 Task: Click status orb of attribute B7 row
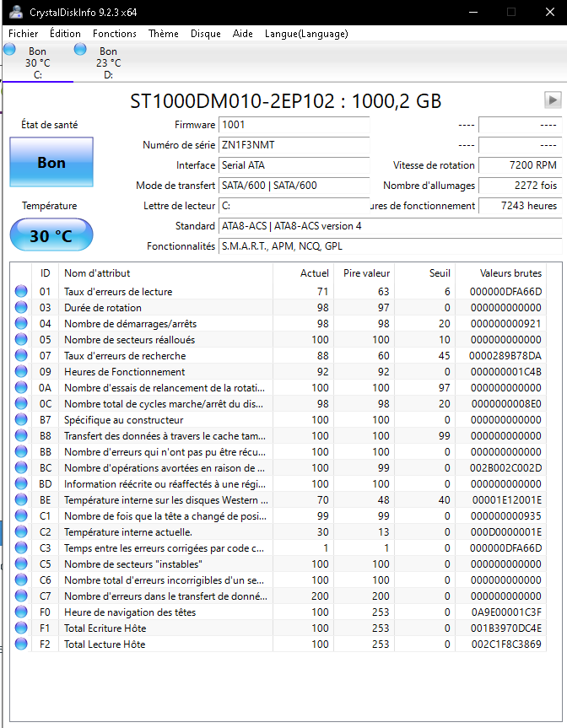tap(21, 419)
